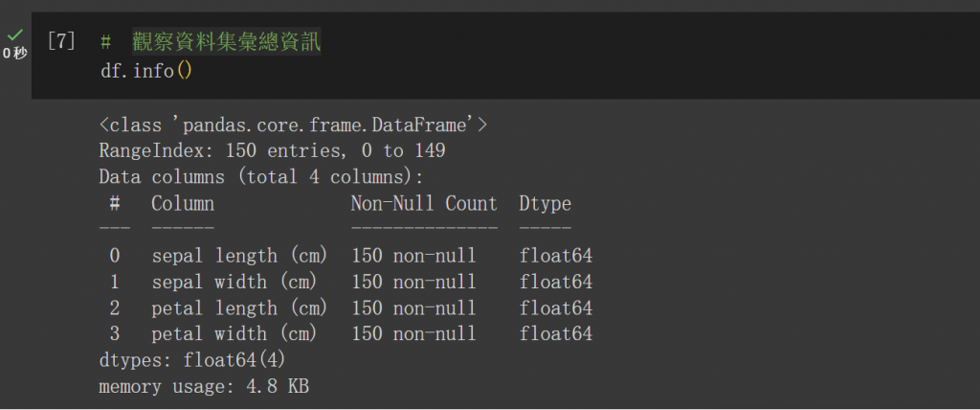Click the petal width (cm) row name
This screenshot has height=410, width=980.
click(234, 333)
